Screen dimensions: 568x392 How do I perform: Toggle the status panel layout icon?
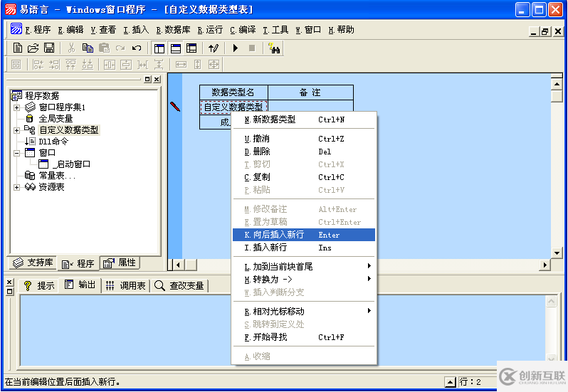tap(175, 48)
